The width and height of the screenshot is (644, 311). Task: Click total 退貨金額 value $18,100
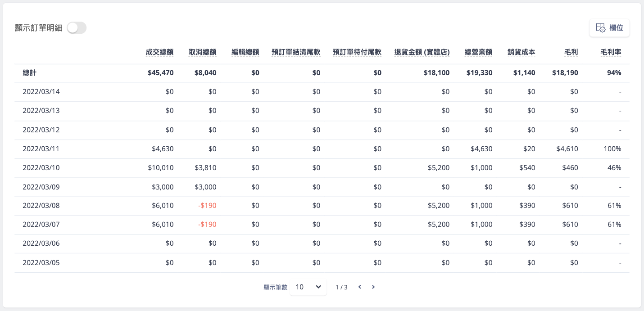click(x=436, y=72)
